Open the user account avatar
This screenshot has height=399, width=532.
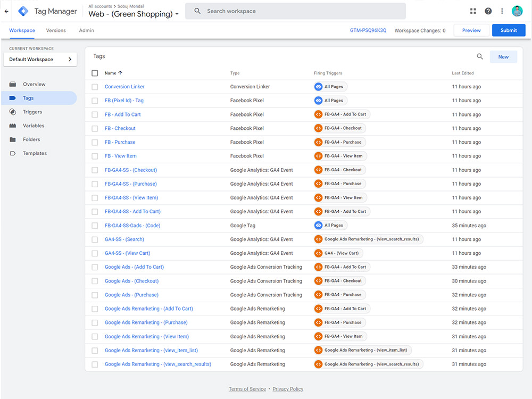(x=517, y=11)
